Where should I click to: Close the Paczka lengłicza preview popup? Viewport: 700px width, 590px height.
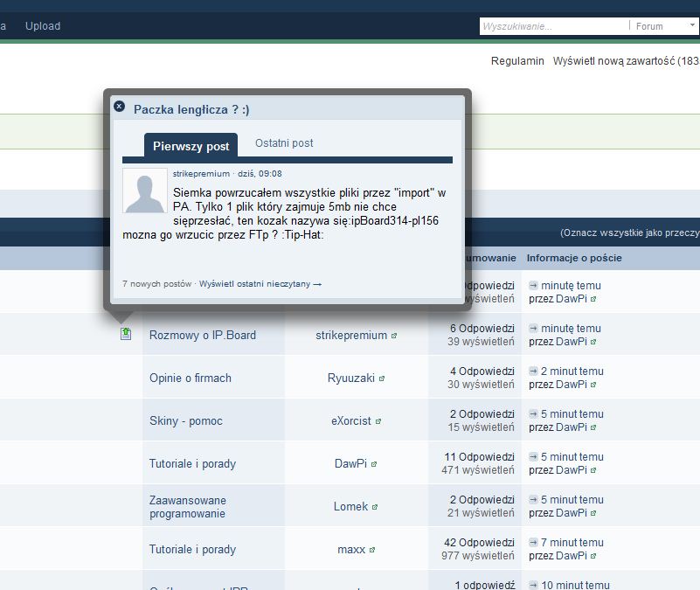pos(120,106)
